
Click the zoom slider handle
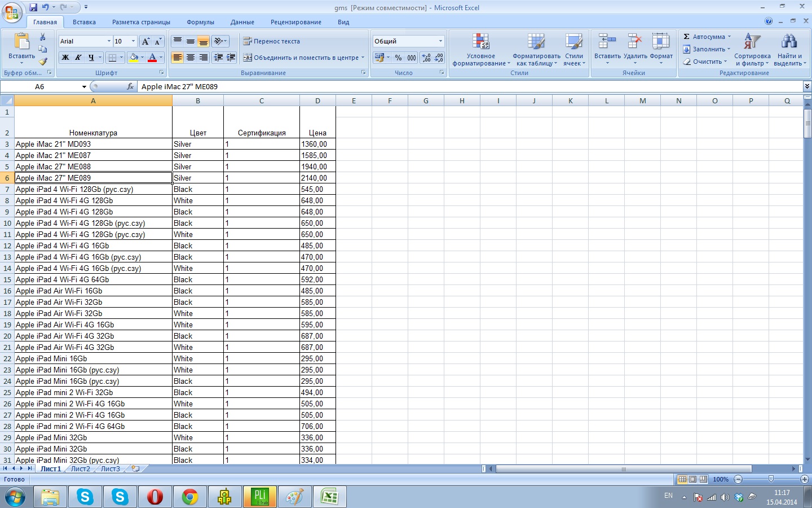(771, 479)
